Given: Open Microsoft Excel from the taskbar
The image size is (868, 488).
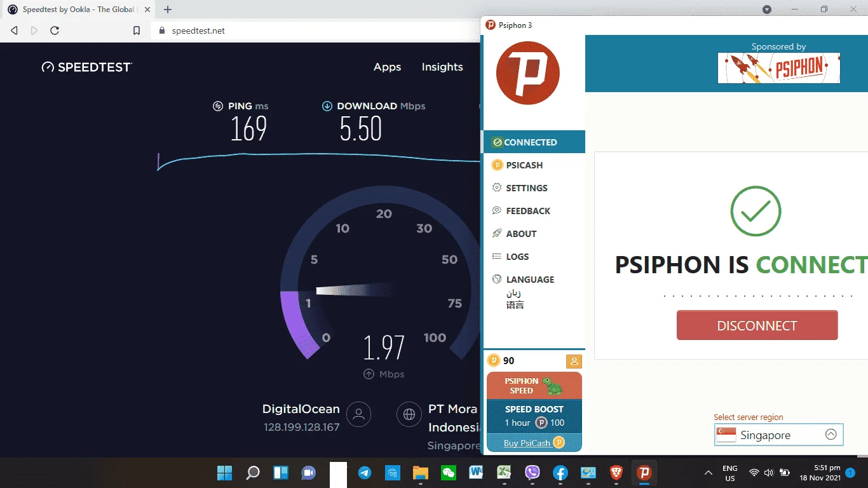Looking at the screenshot, I should point(505,473).
